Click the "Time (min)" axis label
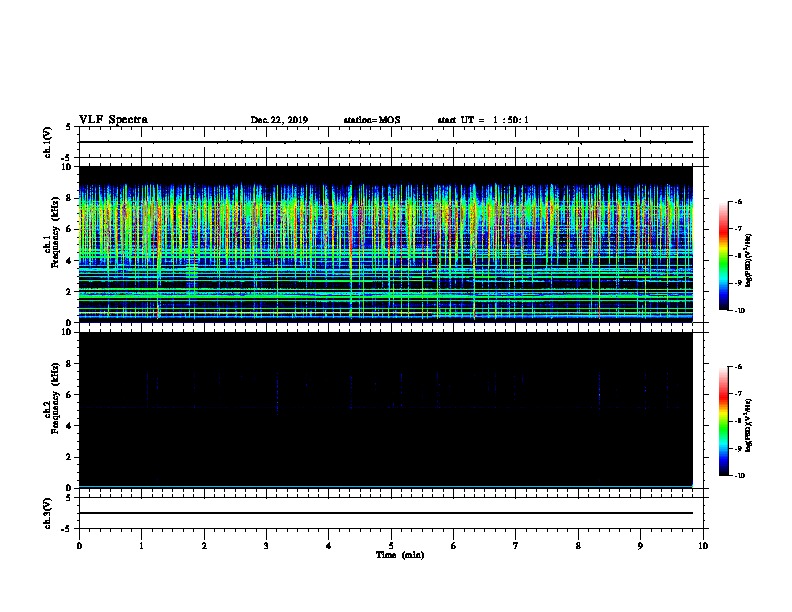Viewport: 792px width, 612px height. 400,555
